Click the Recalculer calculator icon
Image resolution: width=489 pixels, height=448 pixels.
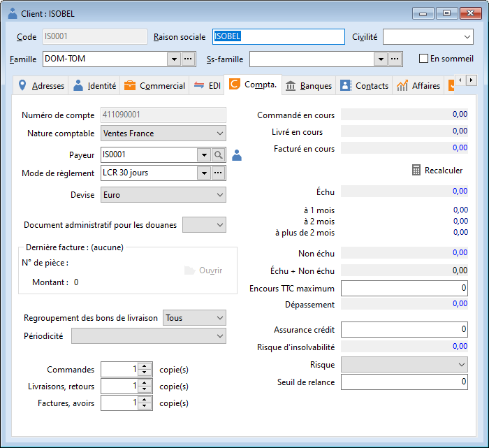[x=416, y=170]
